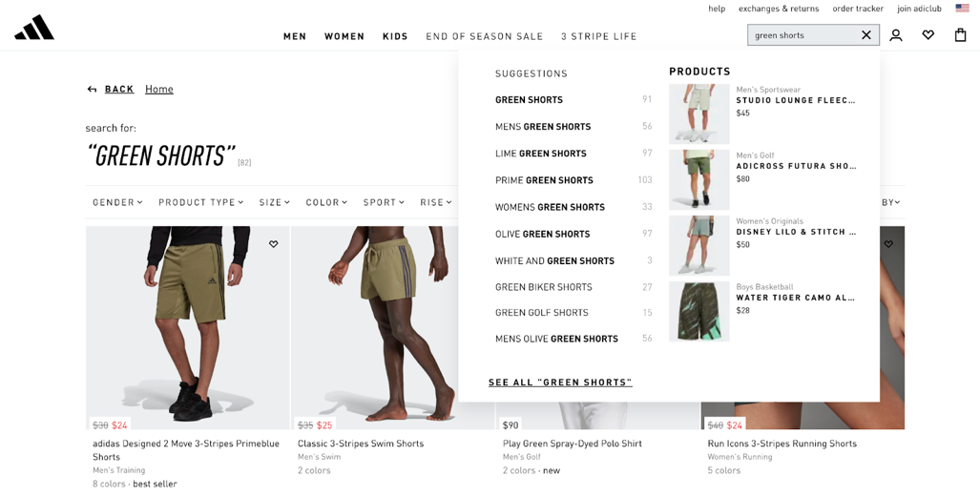Click See All "Green Shorts" link

pos(561,382)
